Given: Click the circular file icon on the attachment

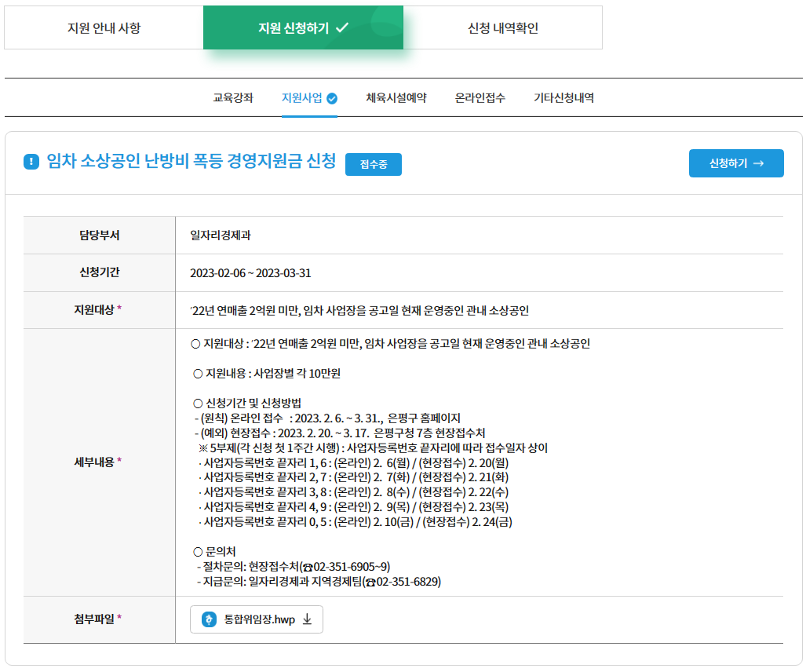Looking at the screenshot, I should [210, 620].
